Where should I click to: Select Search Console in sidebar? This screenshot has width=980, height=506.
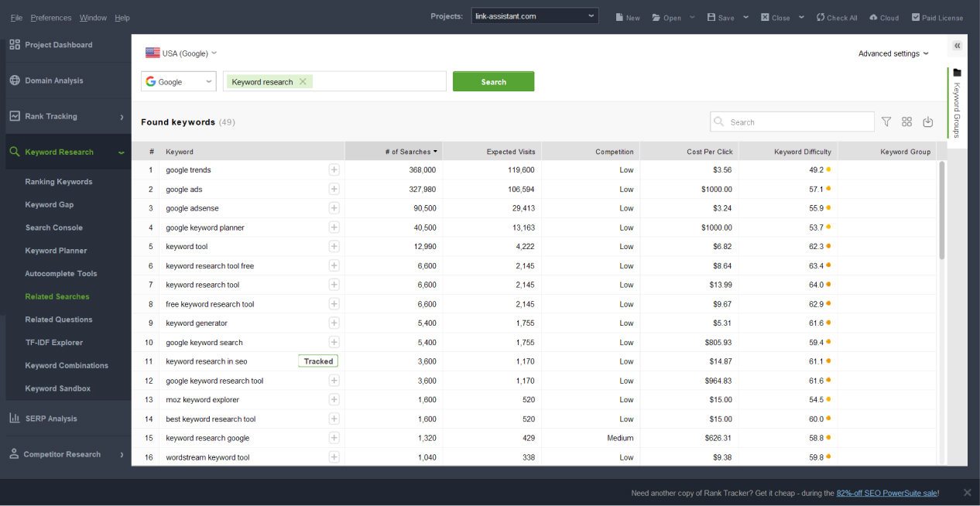click(53, 227)
